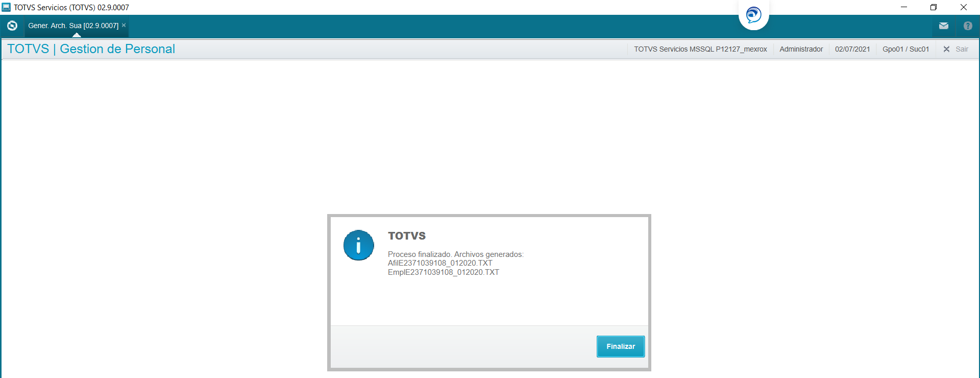Click Sair to exit
980x378 pixels.
(x=962, y=49)
